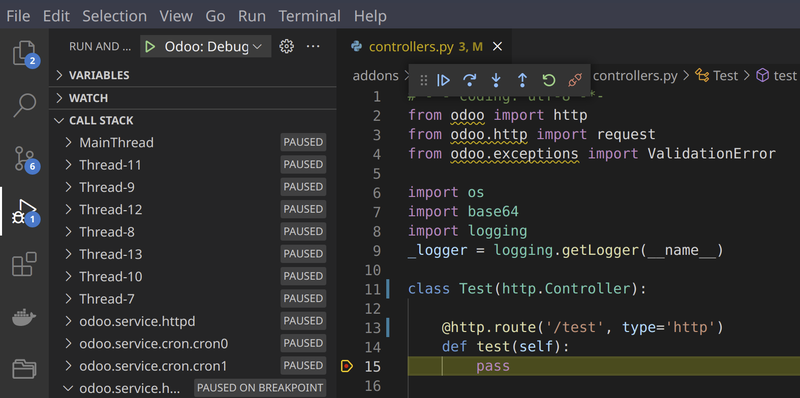Click Step Over in the debug toolbar

469,80
